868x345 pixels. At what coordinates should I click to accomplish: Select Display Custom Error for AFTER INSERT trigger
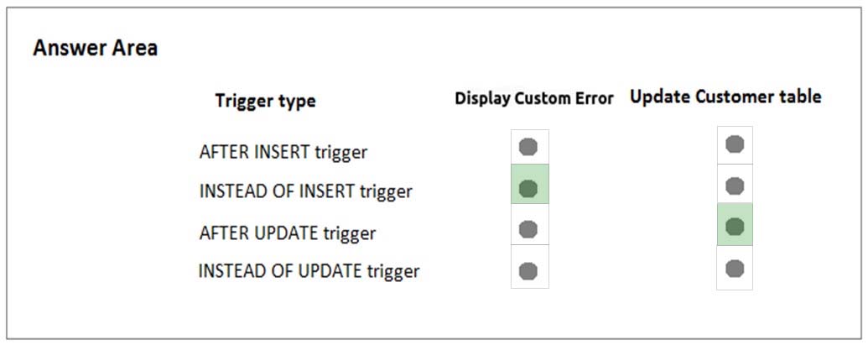(528, 147)
